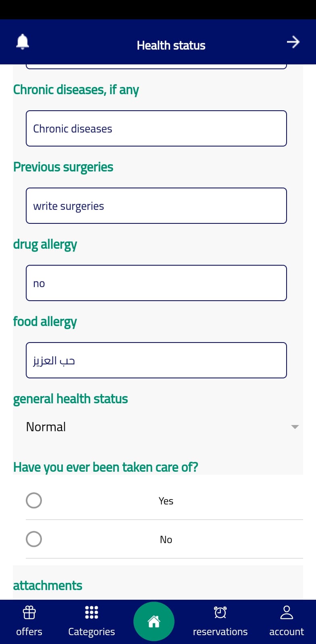The height and width of the screenshot is (644, 316).
Task: Edit the drug allergy field
Action: point(156,283)
